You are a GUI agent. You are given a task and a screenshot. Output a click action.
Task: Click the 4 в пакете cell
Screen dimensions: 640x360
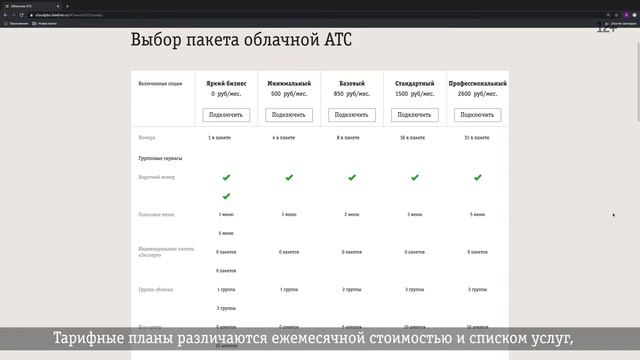284,138
